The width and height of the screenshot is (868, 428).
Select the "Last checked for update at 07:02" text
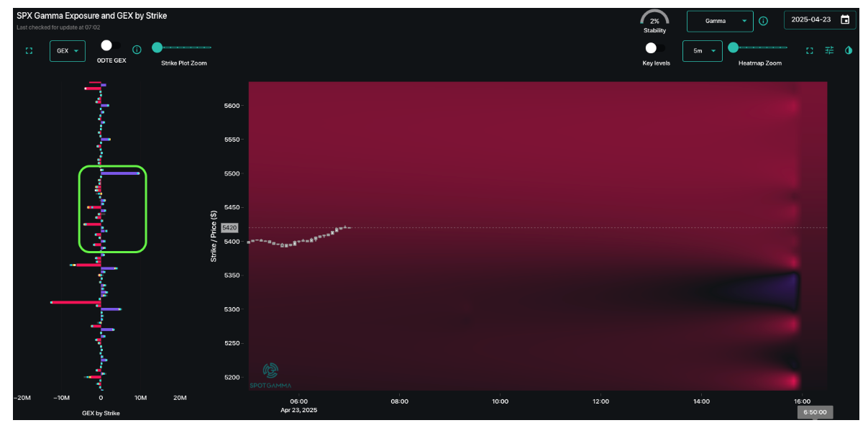click(x=58, y=27)
